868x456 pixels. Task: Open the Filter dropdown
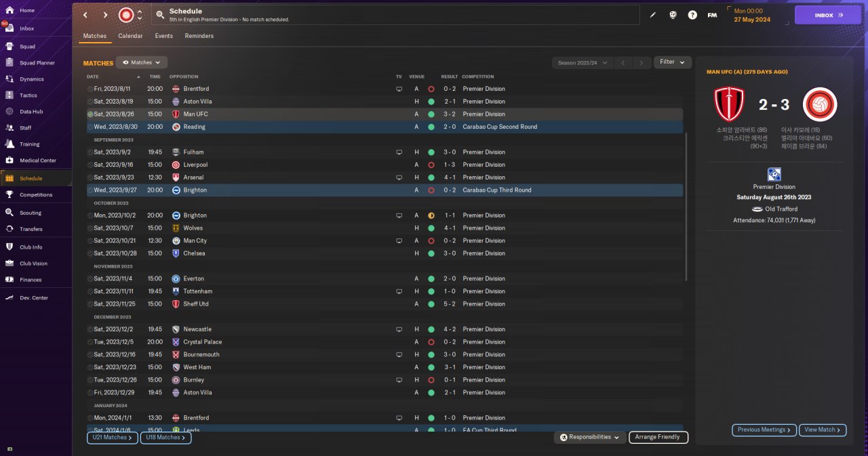[673, 62]
